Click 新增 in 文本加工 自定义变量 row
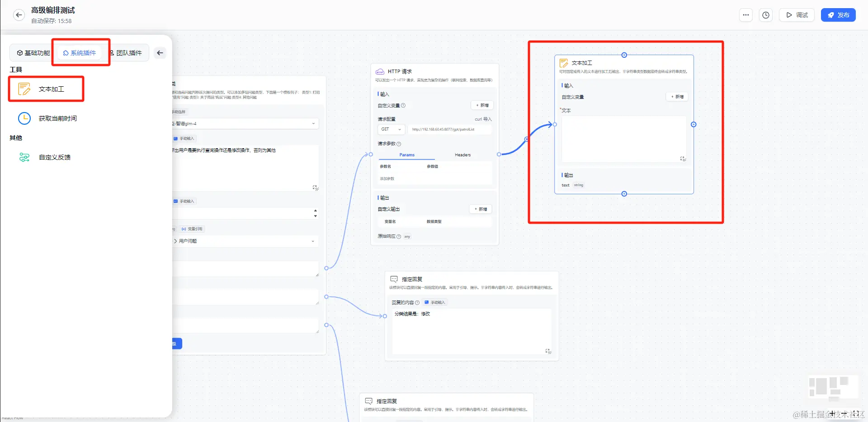 677,97
